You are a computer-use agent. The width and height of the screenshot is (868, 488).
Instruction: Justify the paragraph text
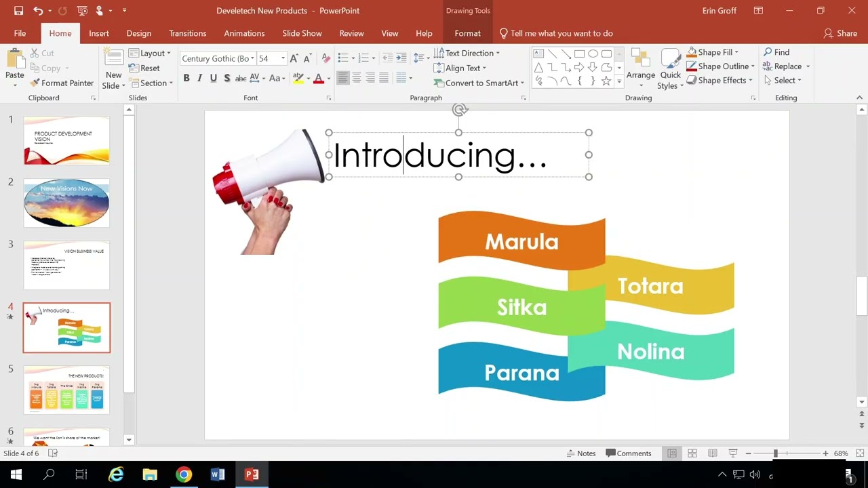tap(384, 78)
